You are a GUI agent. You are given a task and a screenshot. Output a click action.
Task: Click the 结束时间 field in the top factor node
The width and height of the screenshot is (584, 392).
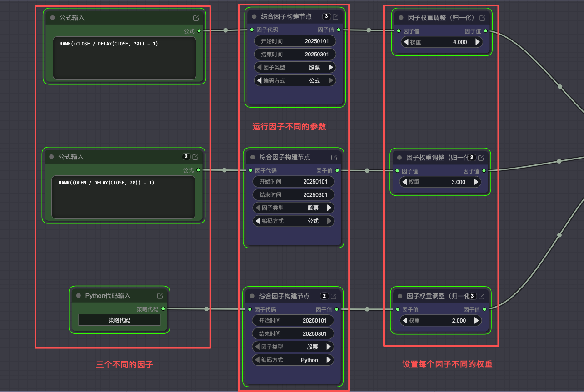pyautogui.click(x=294, y=54)
